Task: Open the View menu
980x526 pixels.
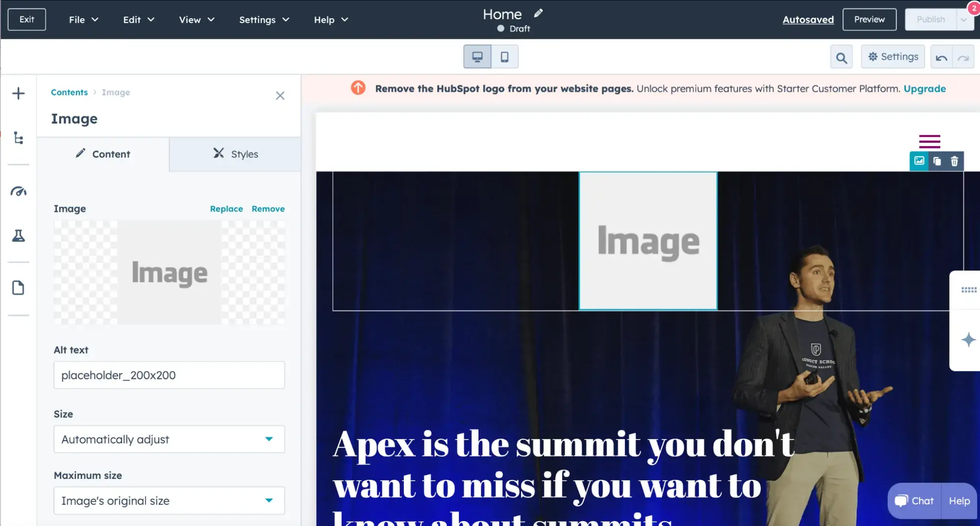Action: pos(197,20)
